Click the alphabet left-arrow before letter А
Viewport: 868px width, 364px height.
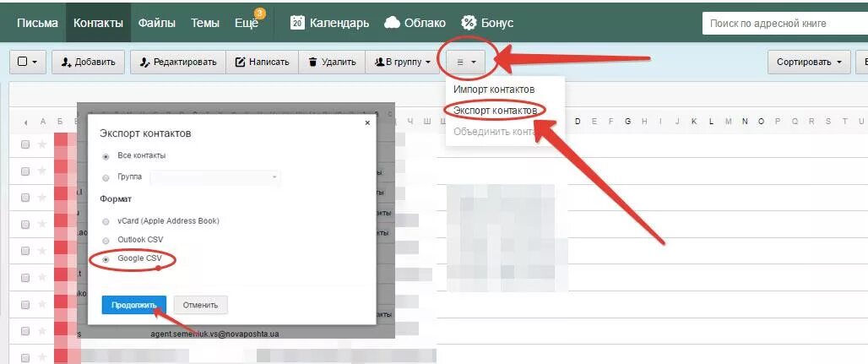tap(25, 122)
